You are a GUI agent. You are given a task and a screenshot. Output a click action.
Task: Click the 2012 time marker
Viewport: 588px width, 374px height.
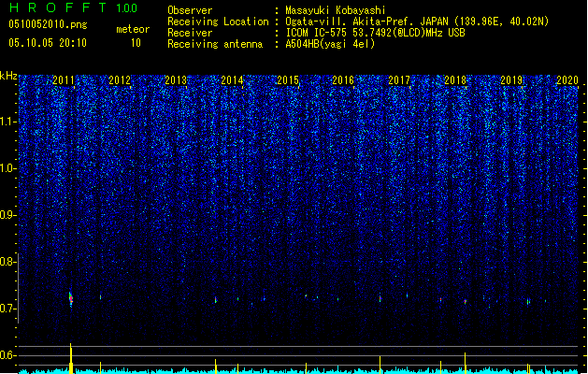pos(120,79)
